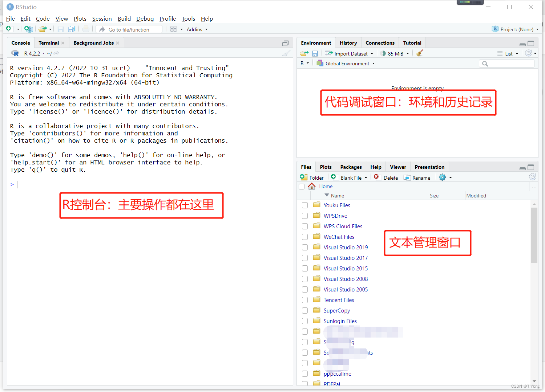Click the scroll down arrow in Files pane
The width and height of the screenshot is (545, 392).
[x=534, y=381]
